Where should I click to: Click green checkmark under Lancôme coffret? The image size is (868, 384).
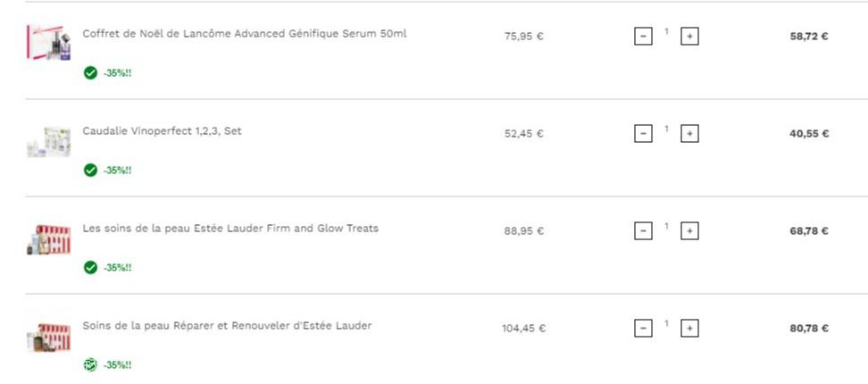(90, 73)
